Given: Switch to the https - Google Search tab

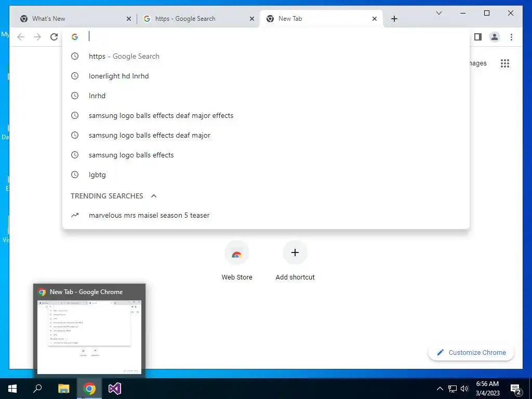Looking at the screenshot, I should (x=198, y=19).
